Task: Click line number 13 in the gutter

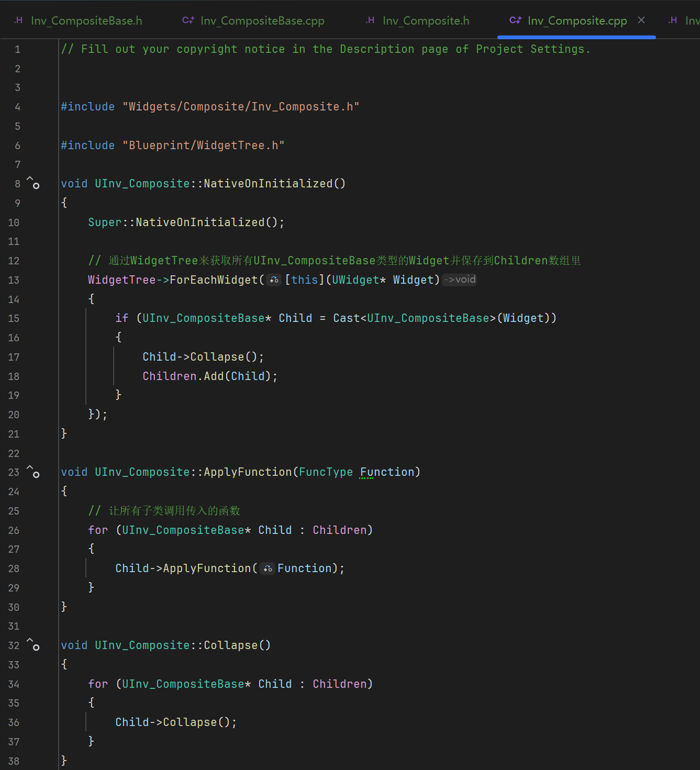Action: (x=14, y=280)
